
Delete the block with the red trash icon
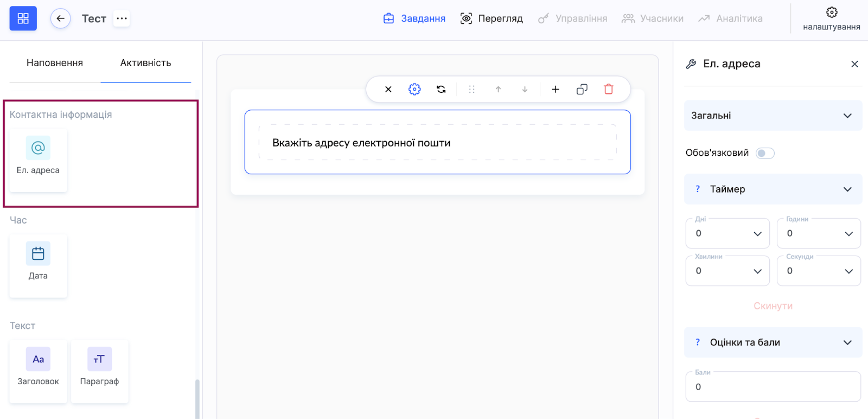coord(609,89)
